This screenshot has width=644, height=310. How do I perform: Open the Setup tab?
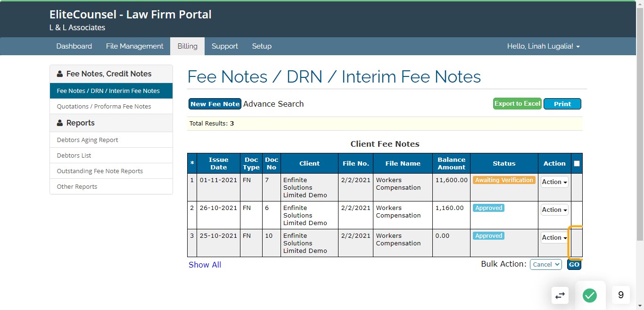pyautogui.click(x=262, y=46)
